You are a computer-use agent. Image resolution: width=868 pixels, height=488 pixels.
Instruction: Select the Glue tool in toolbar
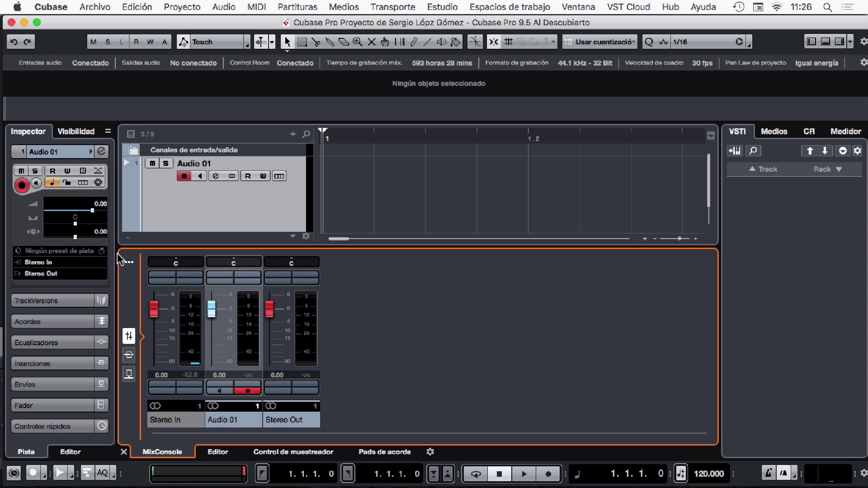330,42
